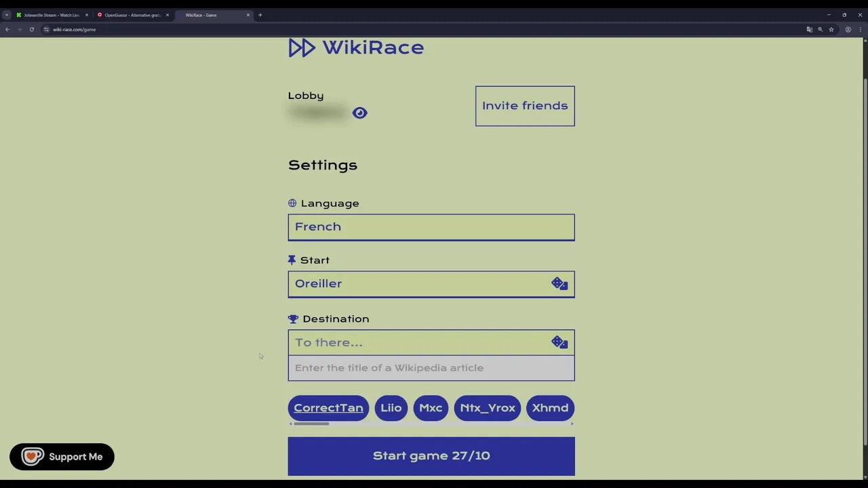
Task: Minimize the browser window
Action: point(828,15)
